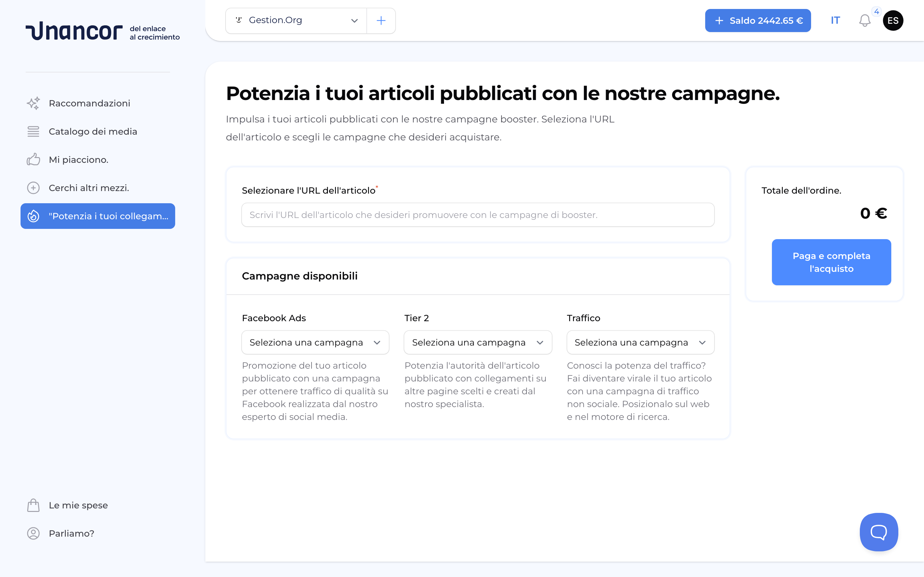The width and height of the screenshot is (924, 577).
Task: Open the Raccomandazioni sparkle icon in sidebar
Action: tap(34, 103)
